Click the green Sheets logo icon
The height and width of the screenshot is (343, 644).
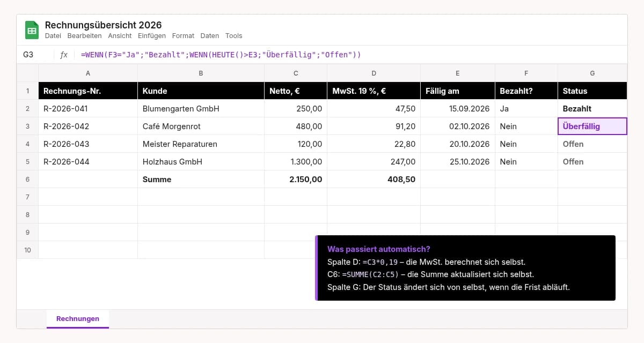32,30
